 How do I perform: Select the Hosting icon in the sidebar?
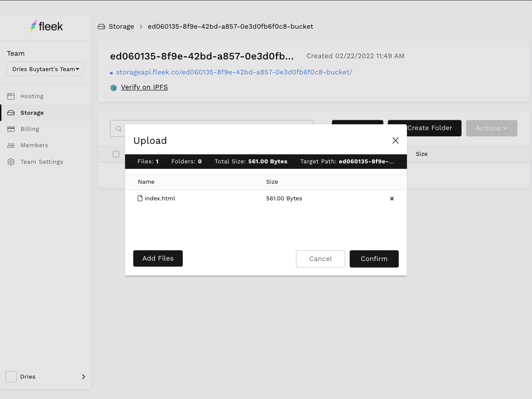[x=11, y=96]
